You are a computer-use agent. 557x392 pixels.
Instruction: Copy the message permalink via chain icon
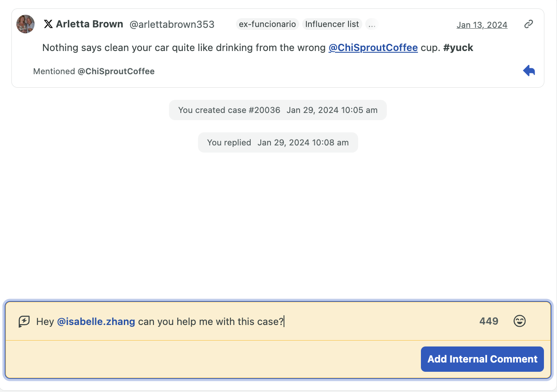[x=529, y=24]
